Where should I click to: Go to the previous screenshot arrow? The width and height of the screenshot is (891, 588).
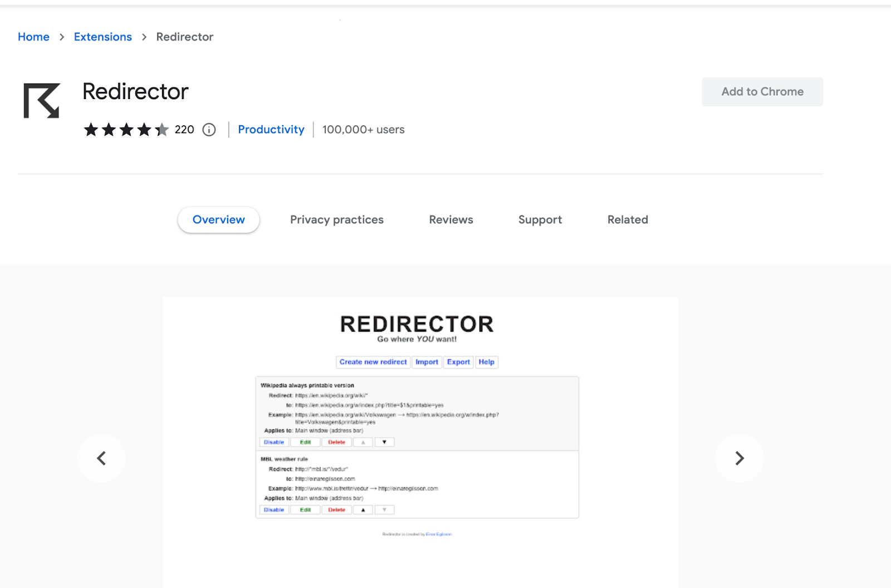pos(101,458)
